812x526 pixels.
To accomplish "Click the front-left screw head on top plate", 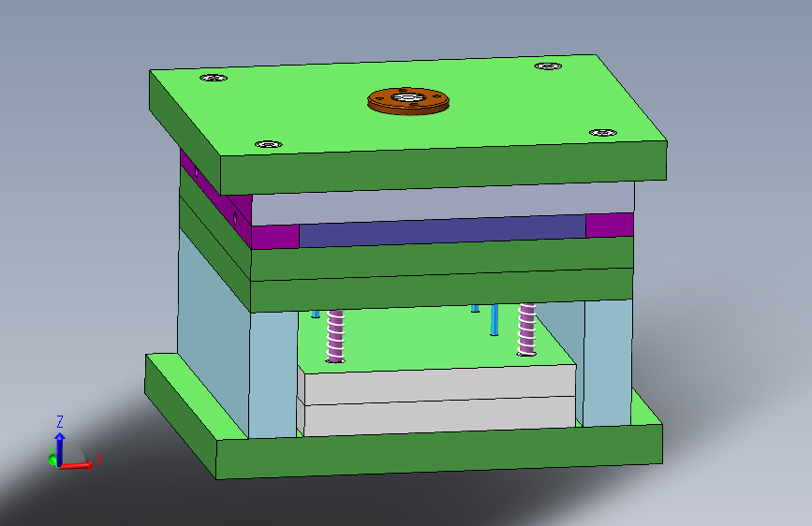I will pos(269,144).
